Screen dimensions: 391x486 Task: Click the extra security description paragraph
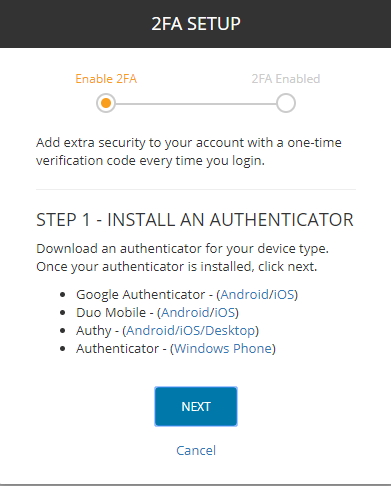click(189, 151)
